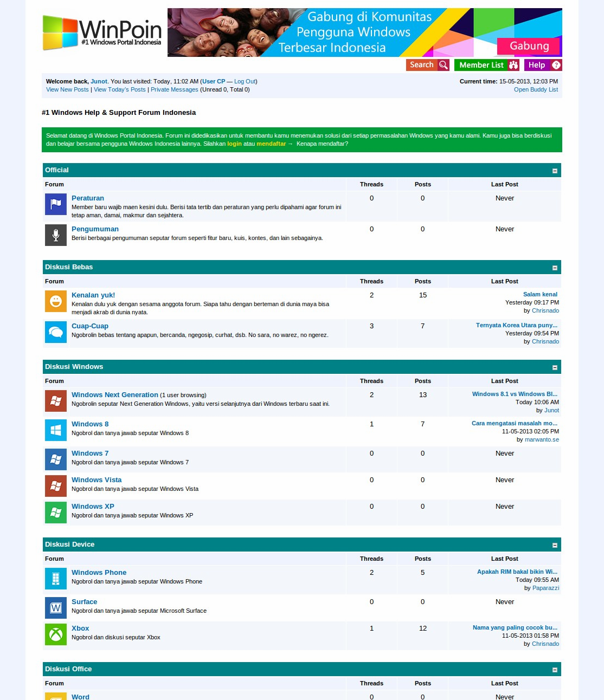This screenshot has height=700, width=604.
Task: Open last post Salam kenal
Action: [x=540, y=294]
